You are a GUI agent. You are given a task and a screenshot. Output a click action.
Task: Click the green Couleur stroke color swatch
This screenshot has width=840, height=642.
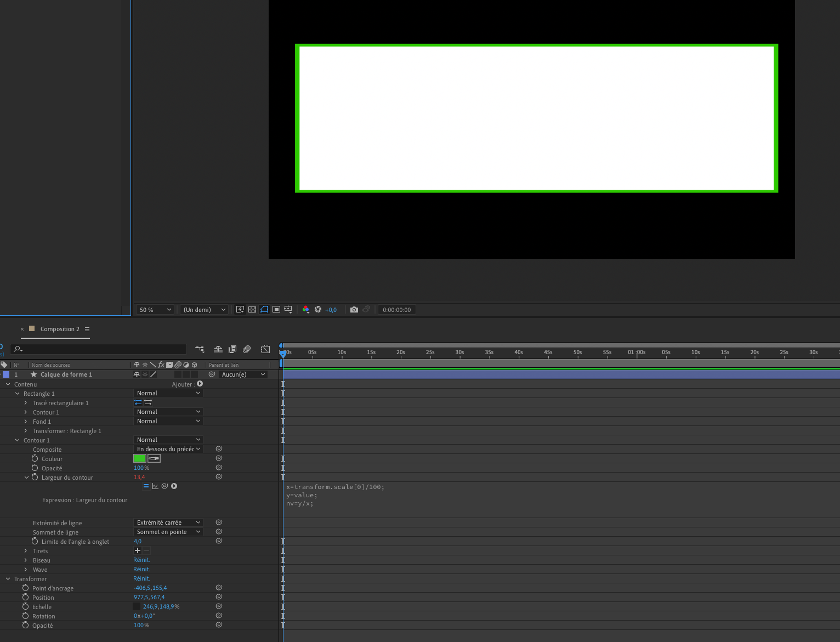coord(140,458)
